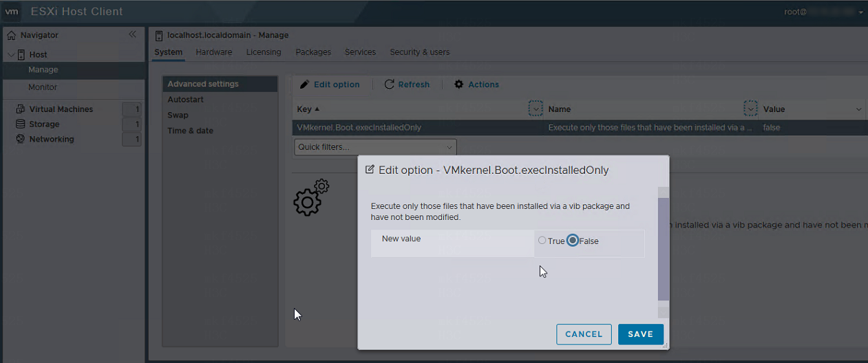
Task: Click the dialog vertical scrollbar
Action: coord(664,250)
